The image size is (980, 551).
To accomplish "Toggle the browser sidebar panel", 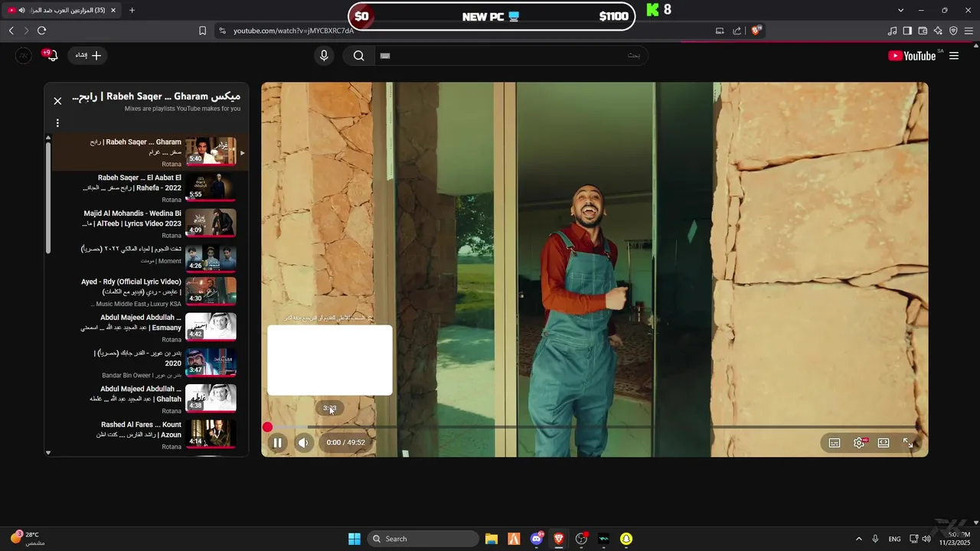I will [x=907, y=31].
